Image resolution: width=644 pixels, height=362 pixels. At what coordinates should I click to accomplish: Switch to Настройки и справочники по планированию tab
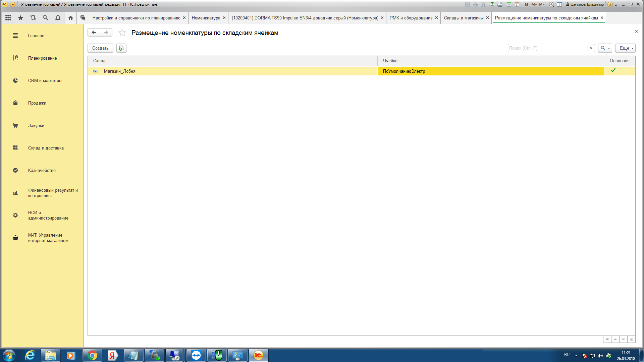(136, 18)
